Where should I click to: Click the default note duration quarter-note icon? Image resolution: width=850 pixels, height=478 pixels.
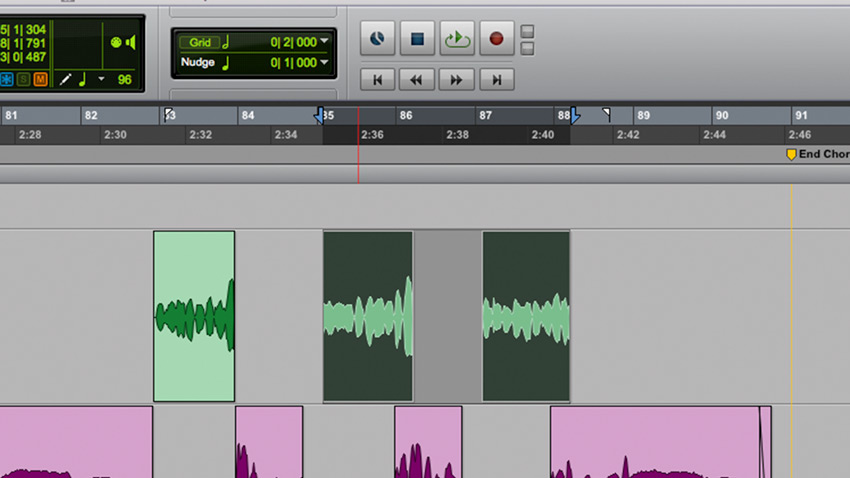(x=83, y=80)
